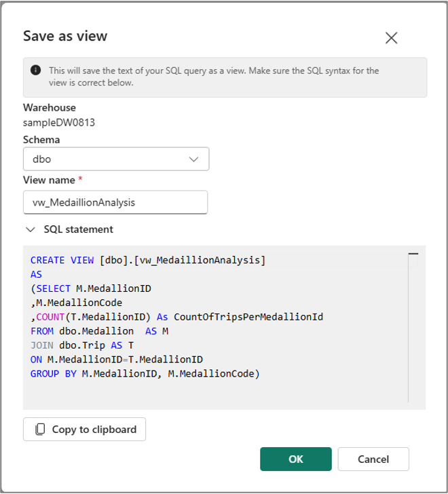Collapse the SQL statement section chevron
Viewport: 448px width, 494px height.
point(30,229)
